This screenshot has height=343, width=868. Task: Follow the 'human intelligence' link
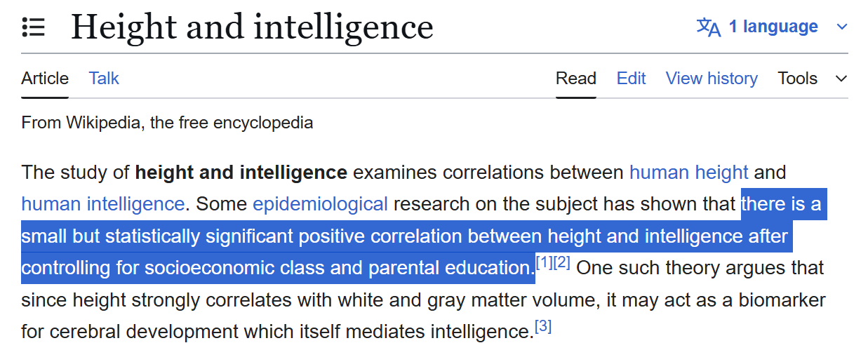103,204
